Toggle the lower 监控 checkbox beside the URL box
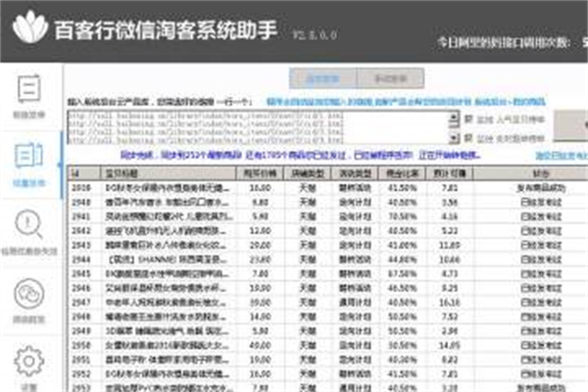Image resolution: width=588 pixels, height=392 pixels. (468, 138)
